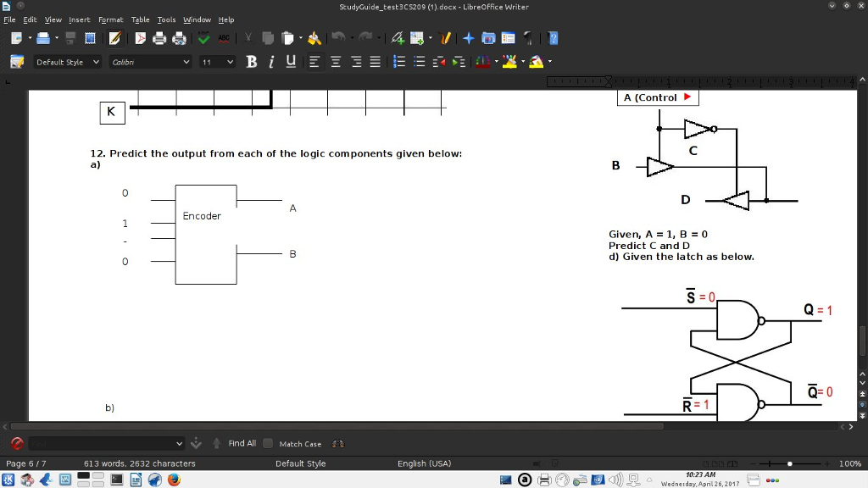Export the document directly as PDF

(x=140, y=37)
